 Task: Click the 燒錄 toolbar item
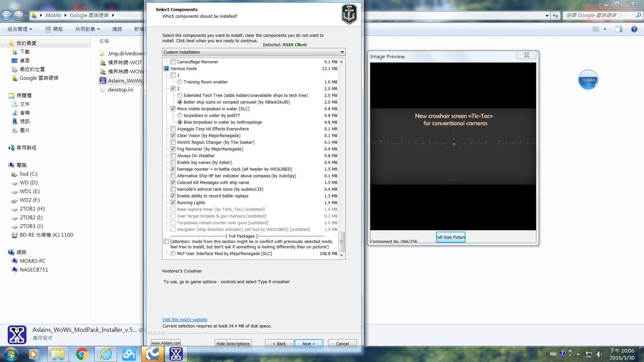click(117, 29)
